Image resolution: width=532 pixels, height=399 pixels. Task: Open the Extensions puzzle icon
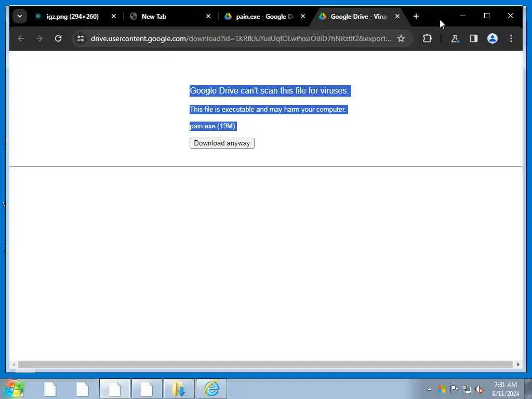[x=427, y=38]
